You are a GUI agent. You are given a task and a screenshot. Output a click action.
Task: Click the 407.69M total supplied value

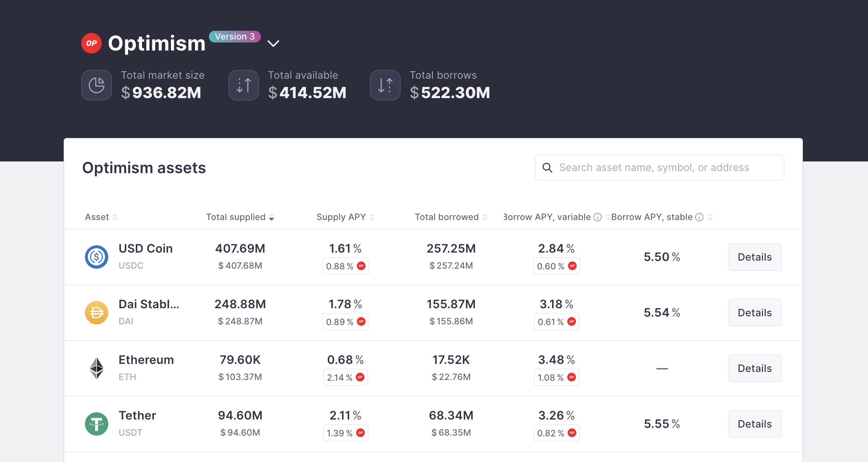click(x=240, y=249)
